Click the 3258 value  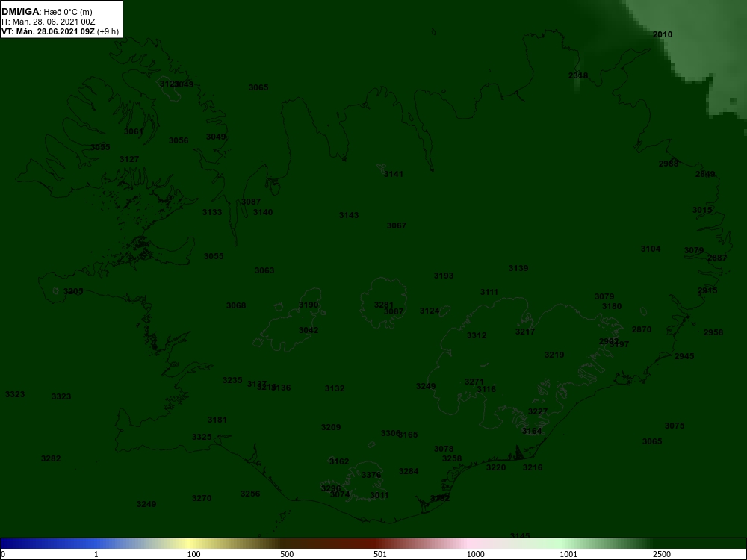point(452,458)
